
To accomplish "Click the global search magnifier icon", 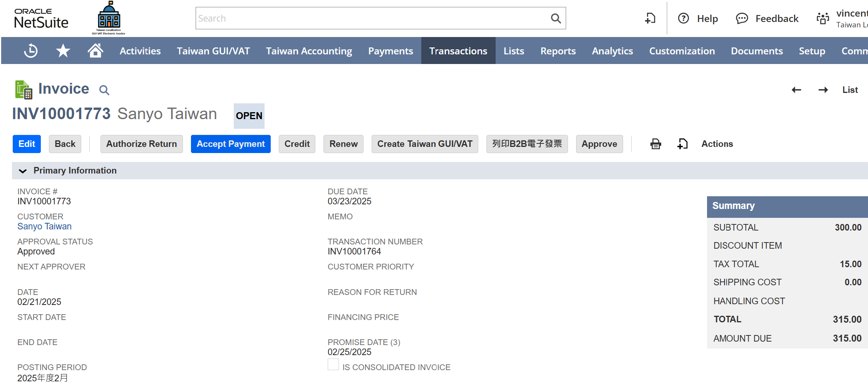I will click(x=555, y=18).
